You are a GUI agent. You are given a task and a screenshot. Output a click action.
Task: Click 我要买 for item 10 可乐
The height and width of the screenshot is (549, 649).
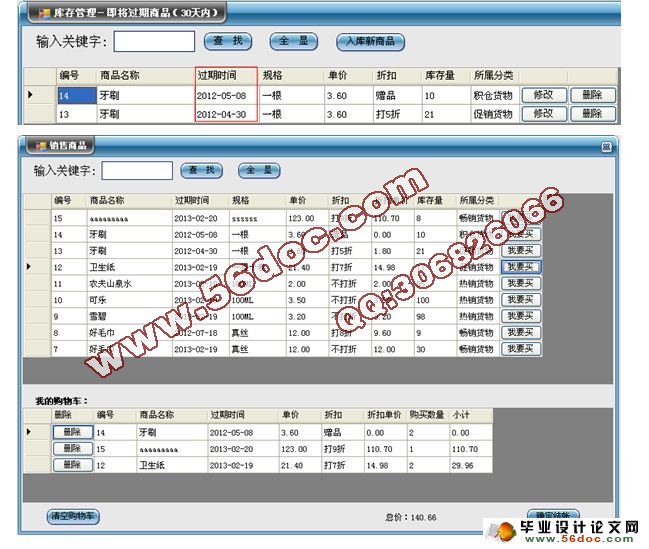tap(521, 300)
